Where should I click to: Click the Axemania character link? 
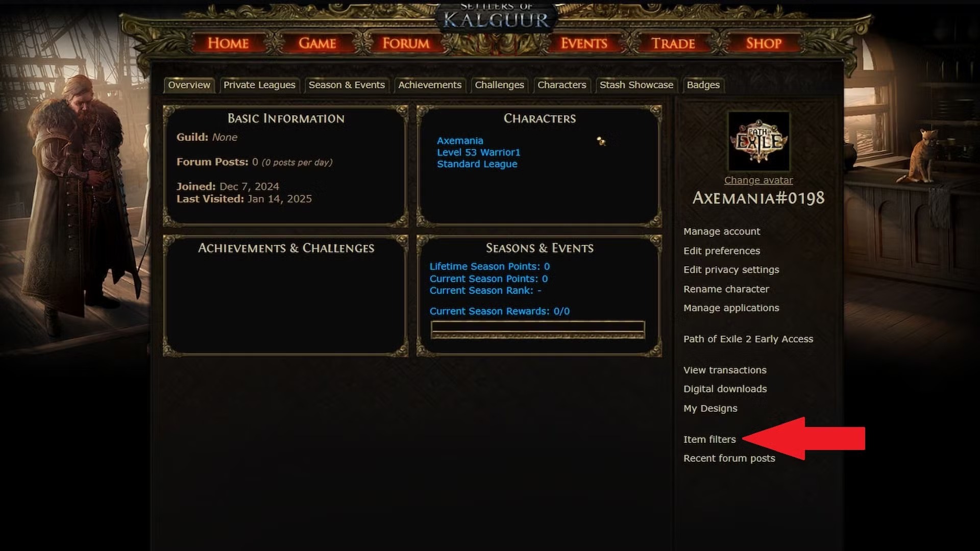(x=460, y=140)
